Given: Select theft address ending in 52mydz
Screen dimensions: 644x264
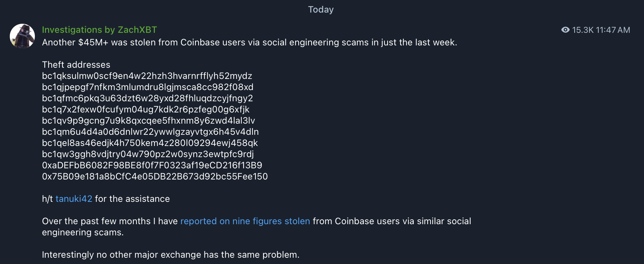Looking at the screenshot, I should (147, 76).
